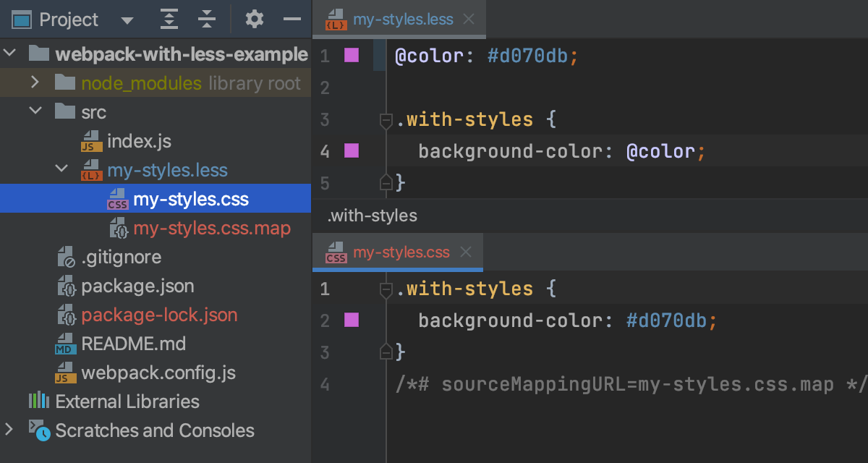
Task: Click the pink color swatch beside @color line
Action: pyautogui.click(x=352, y=54)
